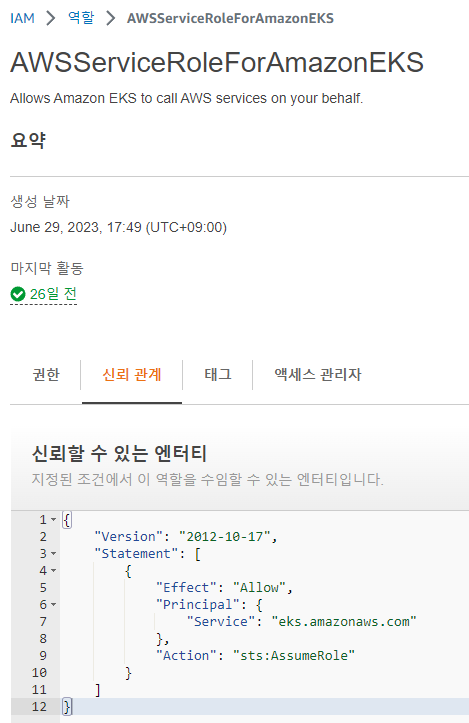Collapse the Principal fold arrow on line 6

click(53, 604)
